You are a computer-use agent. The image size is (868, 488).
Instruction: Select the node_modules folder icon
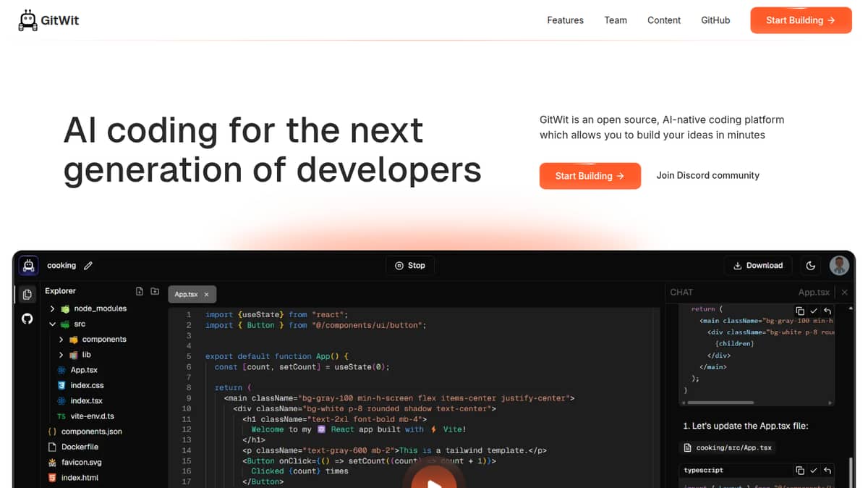click(65, 309)
